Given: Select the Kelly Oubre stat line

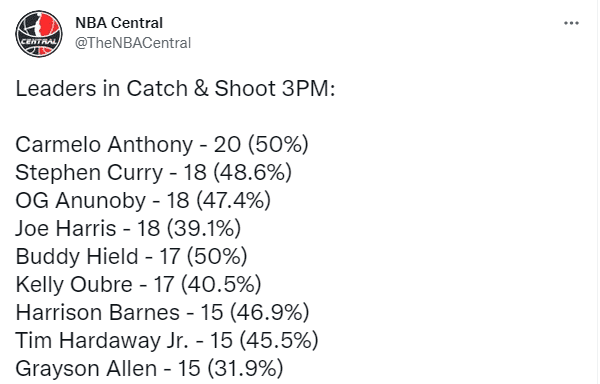Looking at the screenshot, I should pos(139,285).
